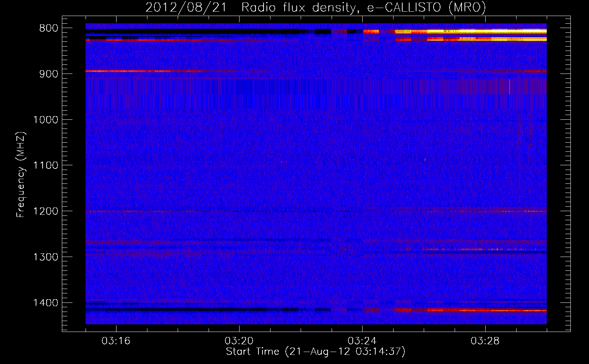Click the 800 frequency tick label

click(x=48, y=28)
